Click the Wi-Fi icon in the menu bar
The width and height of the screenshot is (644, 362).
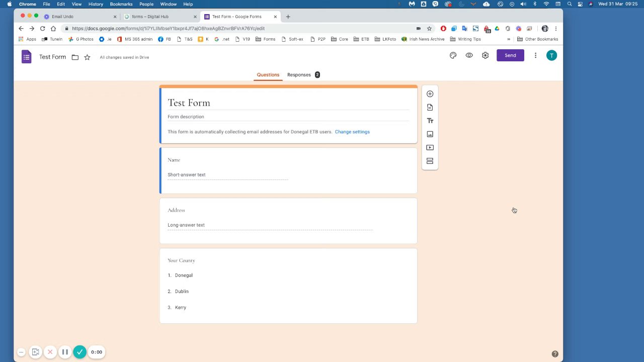pyautogui.click(x=546, y=4)
